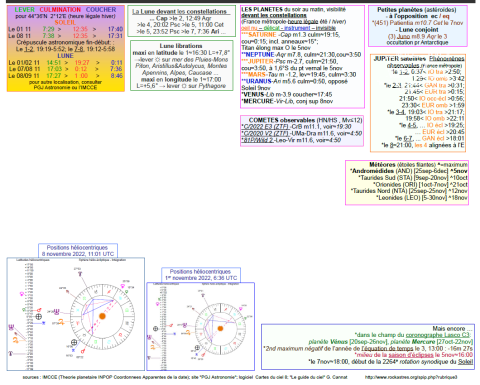Click the purple Uranus symbol left of the 8 novembre wheel

(57, 312)
